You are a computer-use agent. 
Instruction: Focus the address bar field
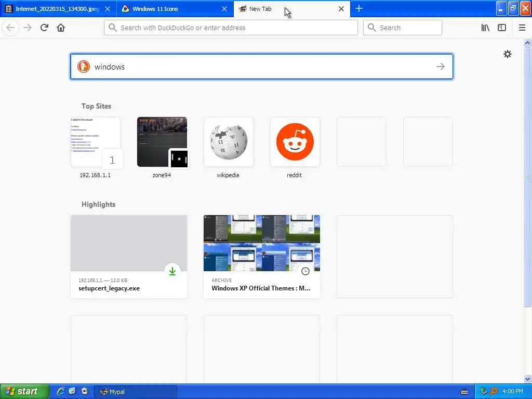pos(231,28)
